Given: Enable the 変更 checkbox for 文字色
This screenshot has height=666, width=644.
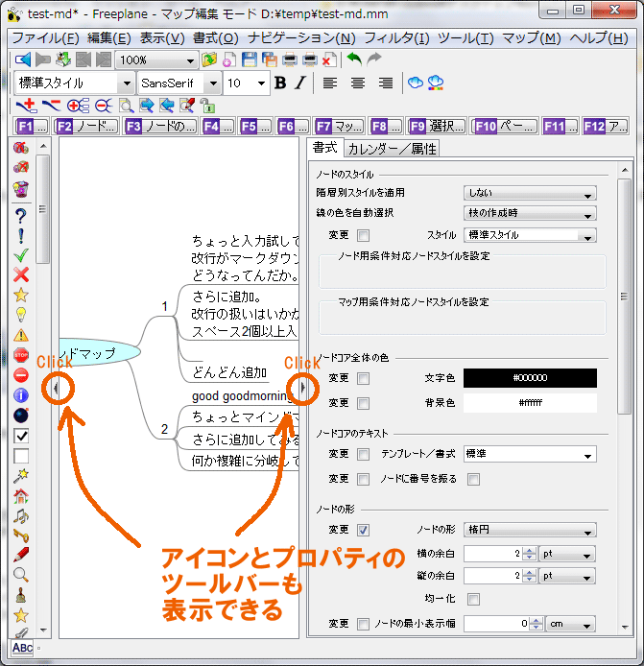Looking at the screenshot, I should [363, 378].
